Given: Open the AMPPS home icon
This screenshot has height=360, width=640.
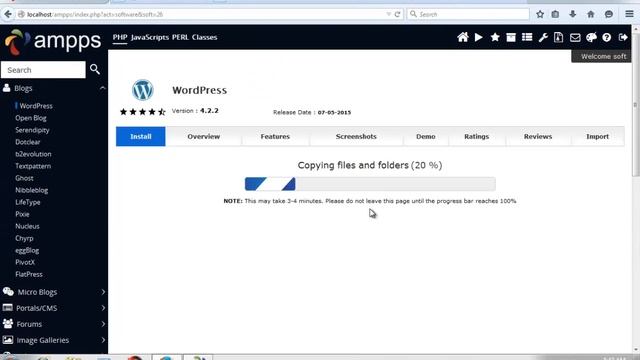Looking at the screenshot, I should (x=462, y=38).
